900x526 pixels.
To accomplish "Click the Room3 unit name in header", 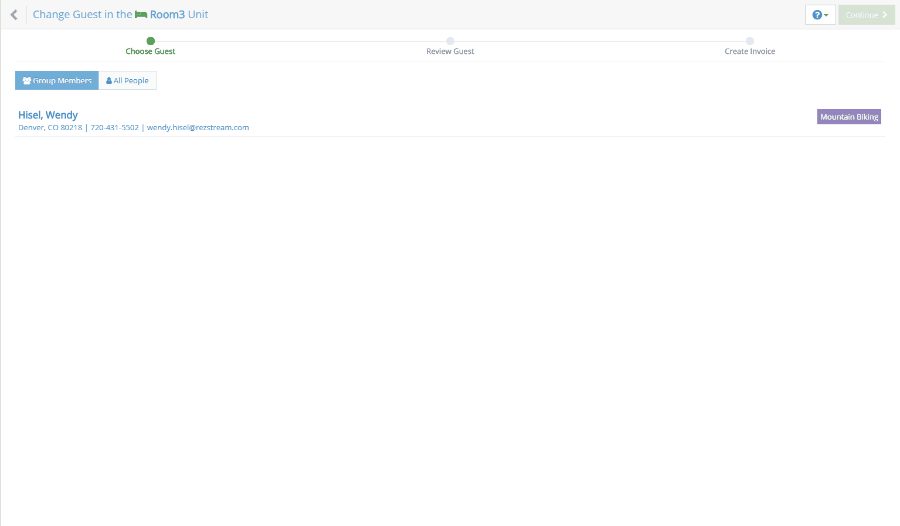I will click(x=167, y=15).
